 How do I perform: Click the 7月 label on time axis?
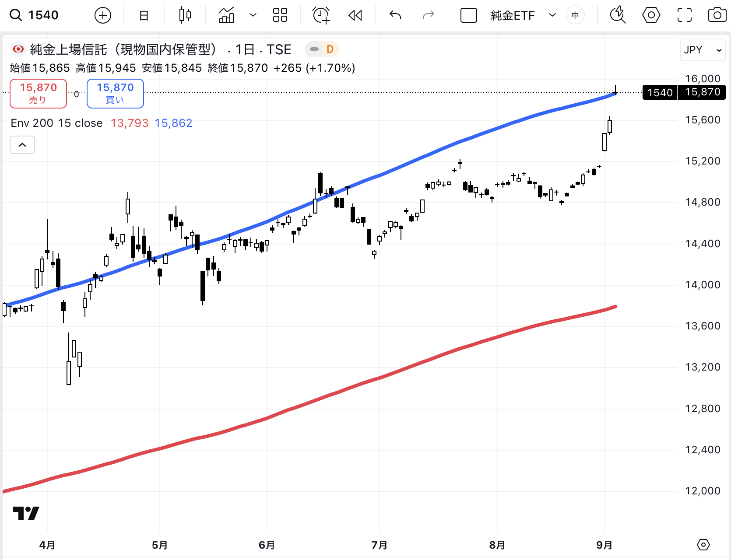pos(380,545)
